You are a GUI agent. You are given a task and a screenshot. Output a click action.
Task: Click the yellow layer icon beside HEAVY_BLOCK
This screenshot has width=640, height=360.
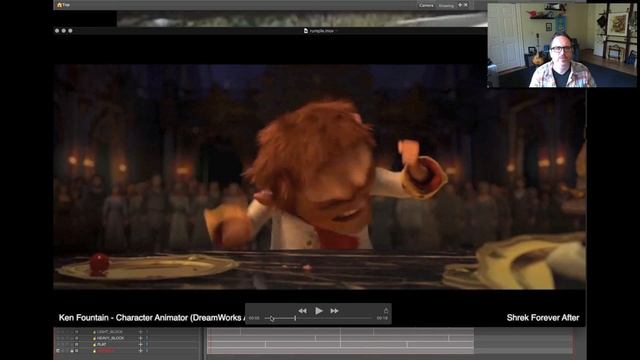click(94, 339)
